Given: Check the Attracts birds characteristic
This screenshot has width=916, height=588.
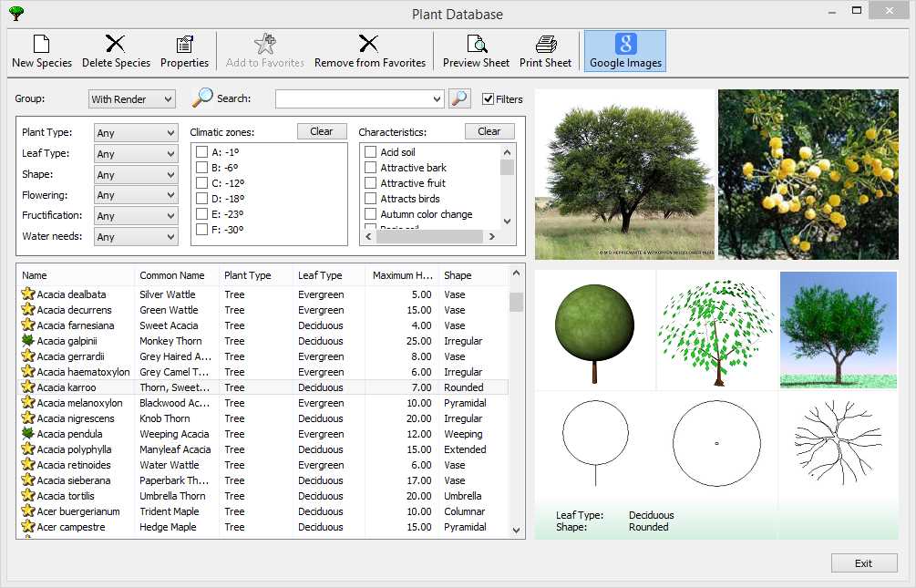Looking at the screenshot, I should click(x=371, y=199).
